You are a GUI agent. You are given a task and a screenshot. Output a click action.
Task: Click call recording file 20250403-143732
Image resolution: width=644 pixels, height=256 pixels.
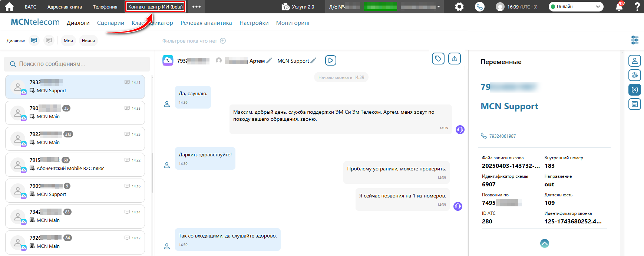point(511,166)
